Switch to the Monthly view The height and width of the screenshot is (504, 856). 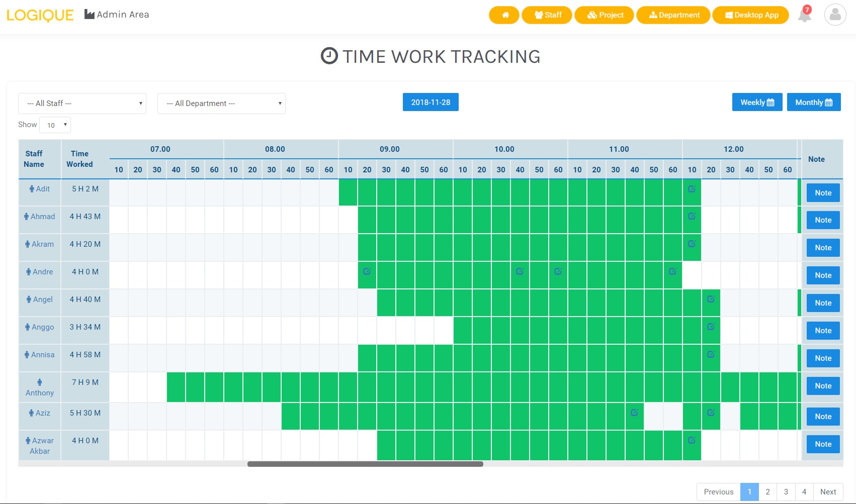click(x=813, y=103)
